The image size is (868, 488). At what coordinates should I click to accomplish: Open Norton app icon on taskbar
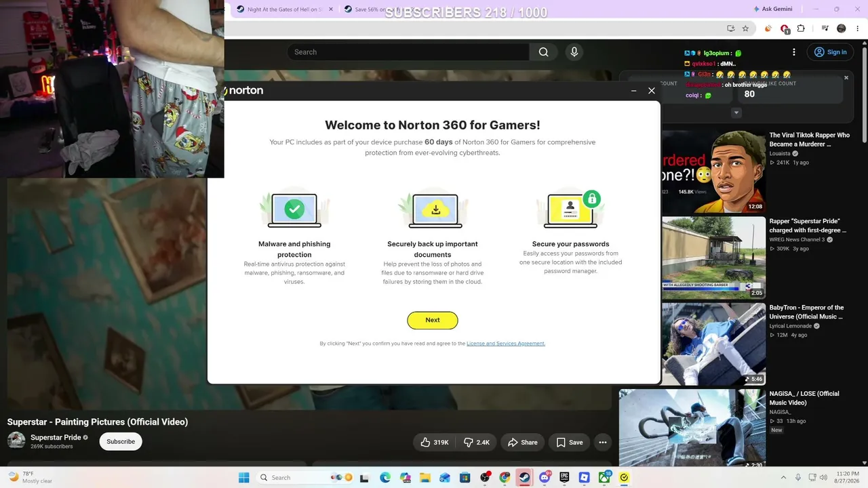[624, 478]
